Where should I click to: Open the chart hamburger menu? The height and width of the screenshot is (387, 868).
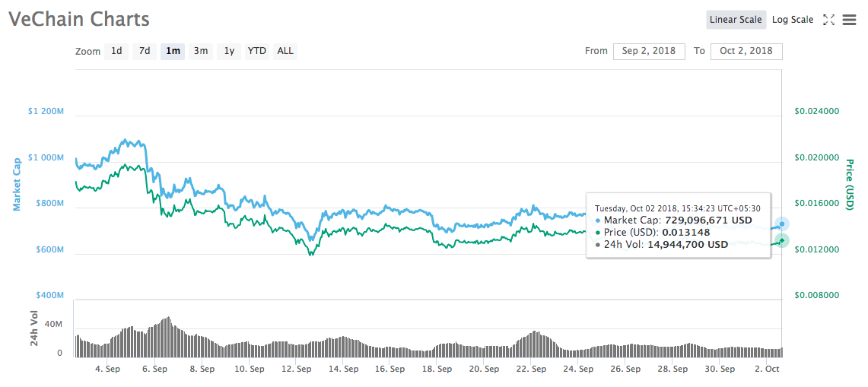[x=850, y=20]
